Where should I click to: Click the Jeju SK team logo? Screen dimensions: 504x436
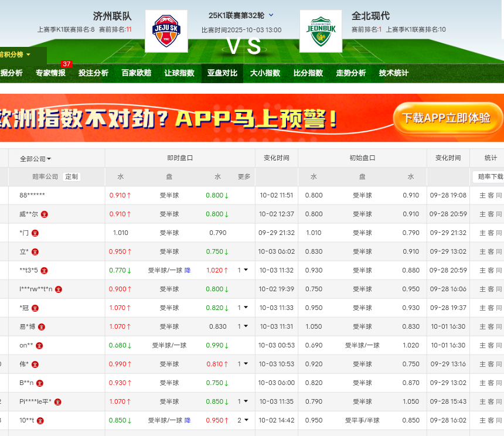(x=166, y=31)
